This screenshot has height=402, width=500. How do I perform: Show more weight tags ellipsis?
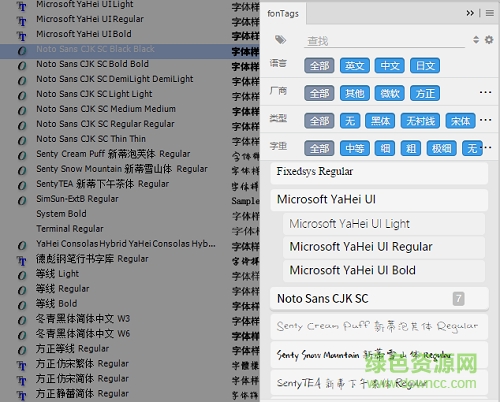487,147
